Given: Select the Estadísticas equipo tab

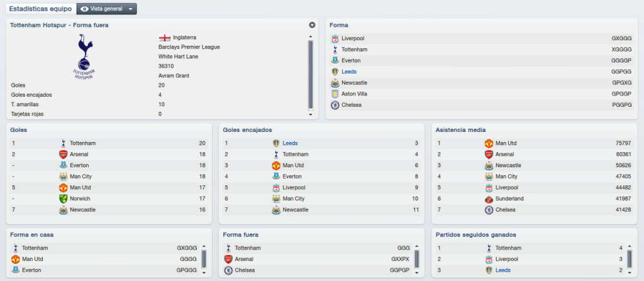Looking at the screenshot, I should point(41,9).
